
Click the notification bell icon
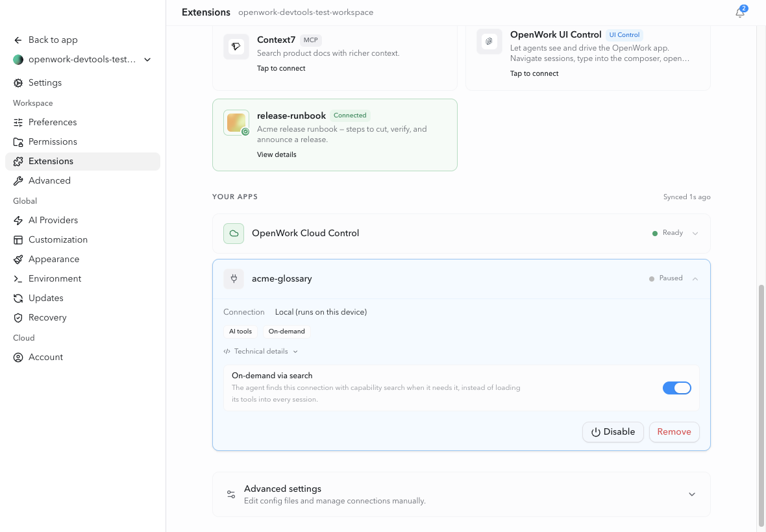[x=739, y=13]
